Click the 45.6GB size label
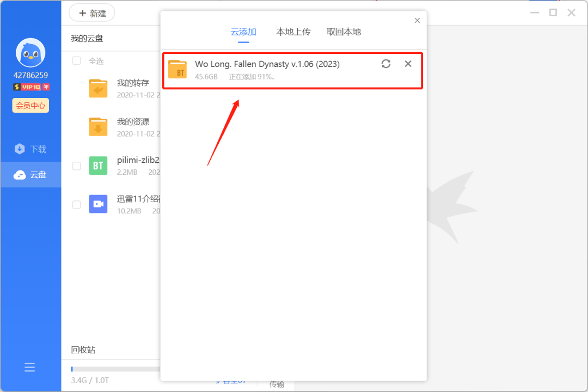This screenshot has height=392, width=588. 206,77
